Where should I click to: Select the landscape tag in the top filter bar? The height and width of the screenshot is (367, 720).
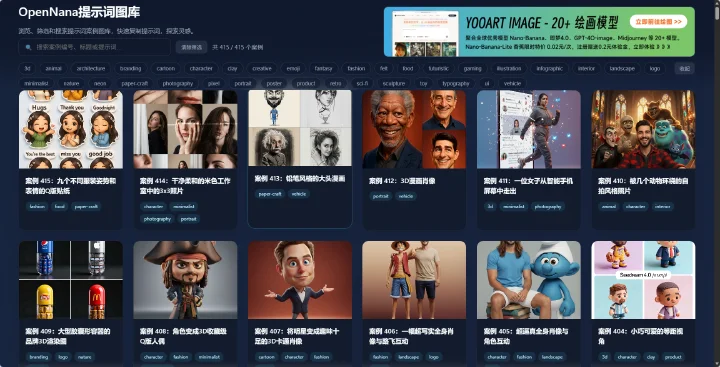coord(622,68)
